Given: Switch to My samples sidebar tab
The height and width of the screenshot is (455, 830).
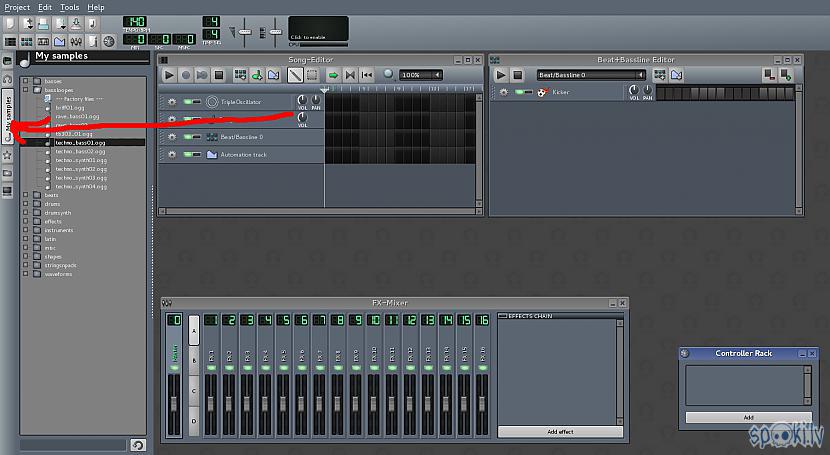Looking at the screenshot, I should click(x=7, y=115).
